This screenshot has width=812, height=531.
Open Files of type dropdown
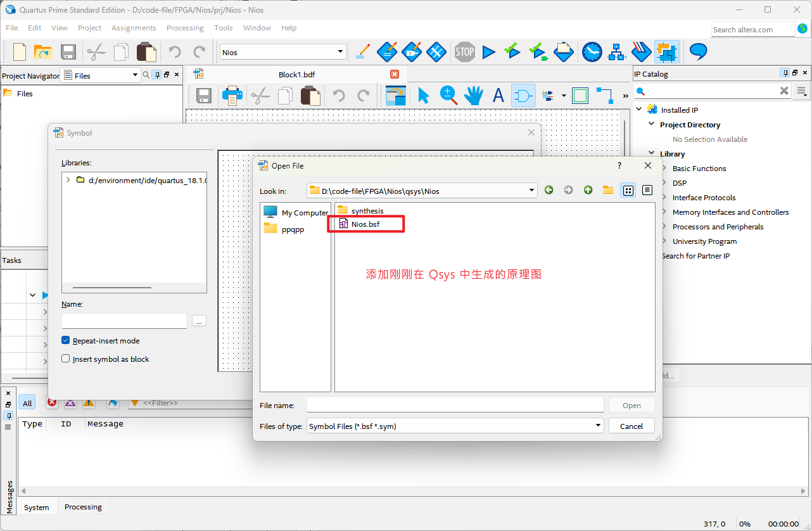[598, 426]
